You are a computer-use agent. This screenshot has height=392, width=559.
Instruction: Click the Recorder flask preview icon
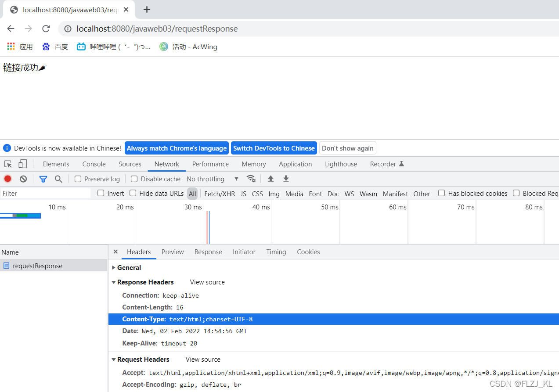pos(401,164)
